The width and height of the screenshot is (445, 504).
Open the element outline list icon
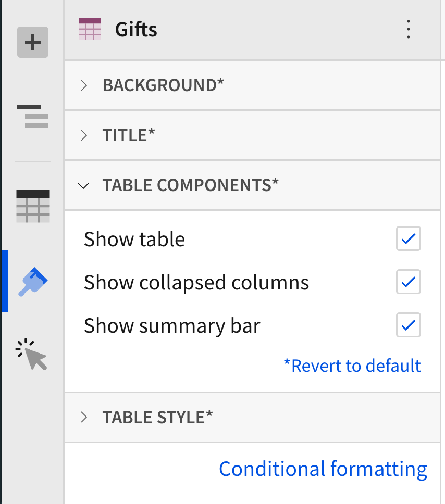tap(33, 116)
